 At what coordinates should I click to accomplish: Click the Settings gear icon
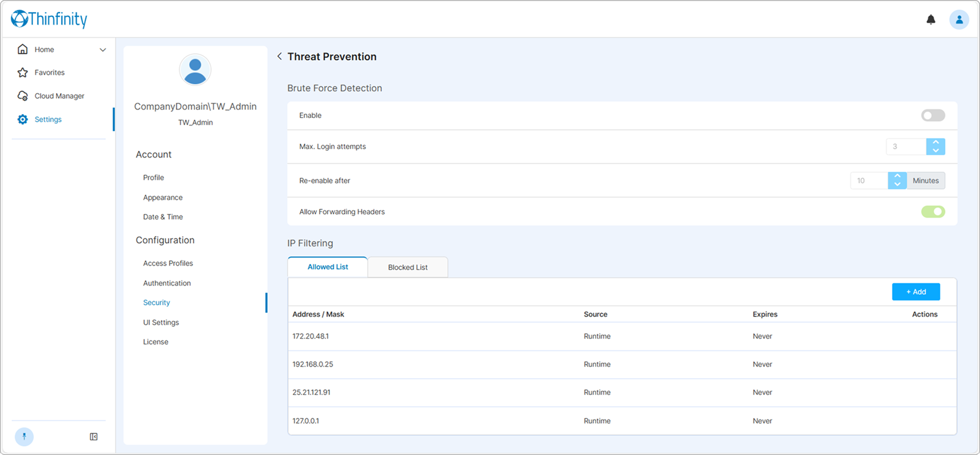point(22,119)
